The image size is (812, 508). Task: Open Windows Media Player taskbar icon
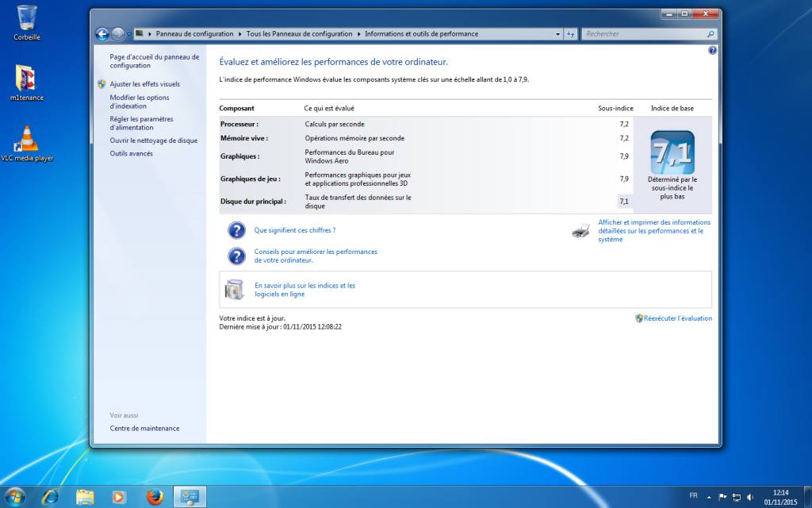[119, 497]
